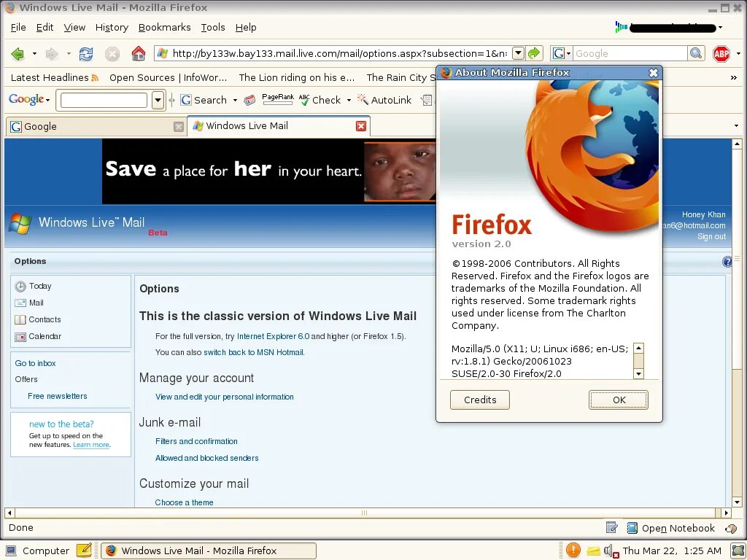Open the back history dropdown arrow
747x560 pixels.
[34, 53]
